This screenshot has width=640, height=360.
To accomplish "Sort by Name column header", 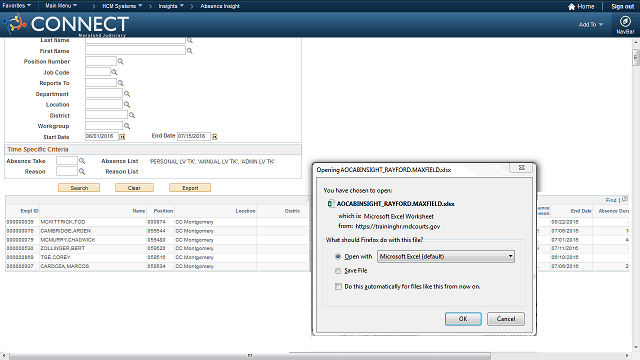I will point(139,211).
